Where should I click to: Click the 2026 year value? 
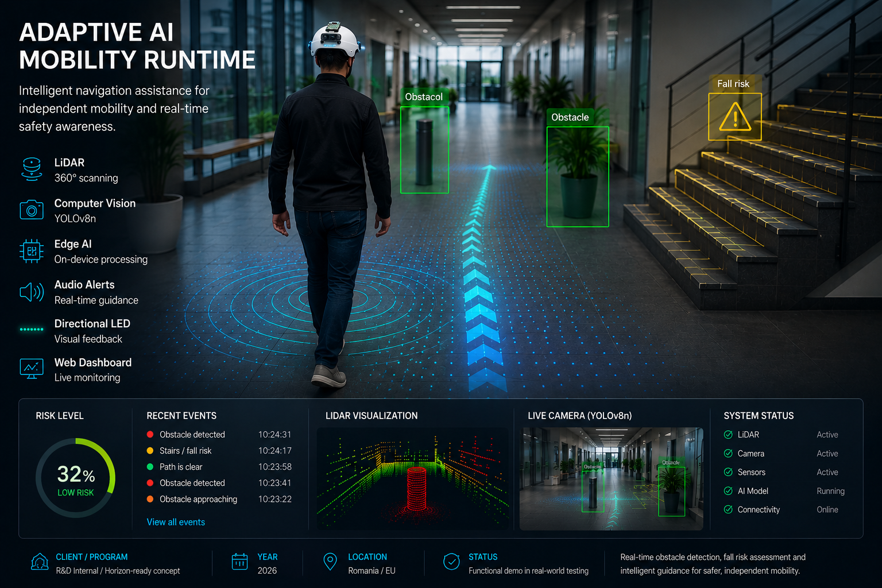(x=267, y=571)
